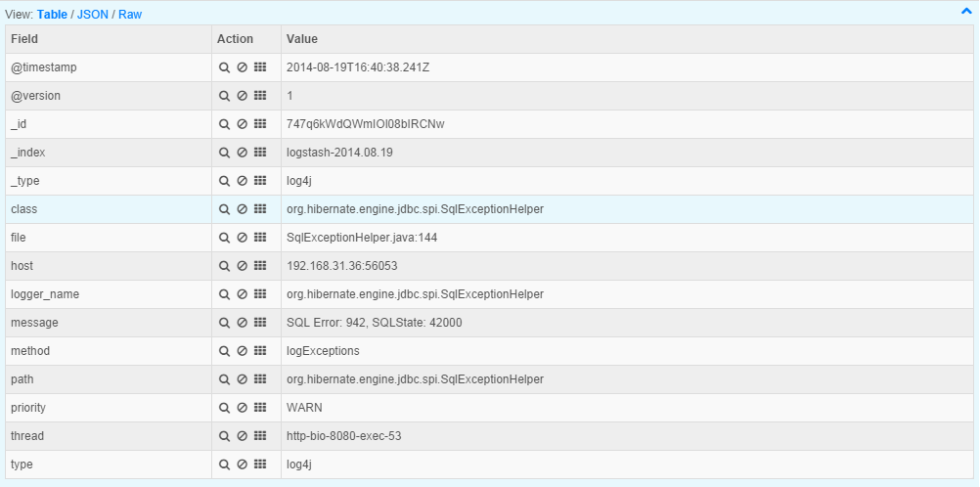Viewport: 980px width, 487px height.
Task: Click the exclude (ban) icon for @timestamp
Action: (242, 67)
